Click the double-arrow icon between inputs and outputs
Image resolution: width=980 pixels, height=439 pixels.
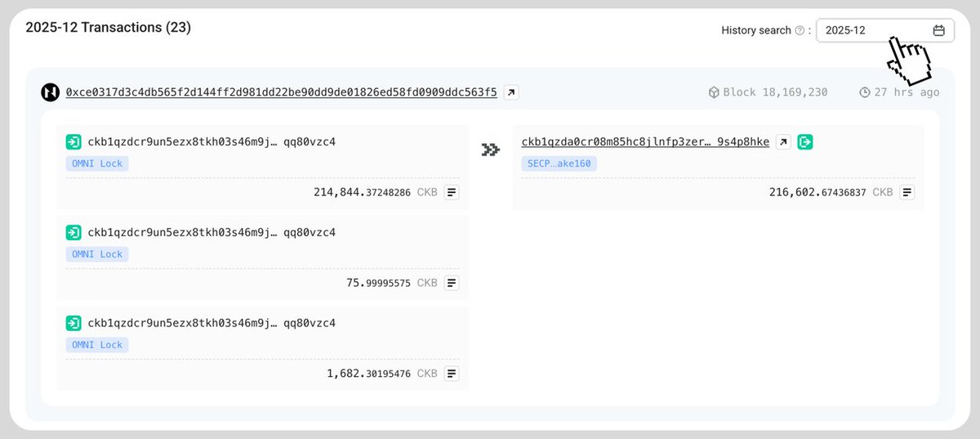[x=490, y=149]
